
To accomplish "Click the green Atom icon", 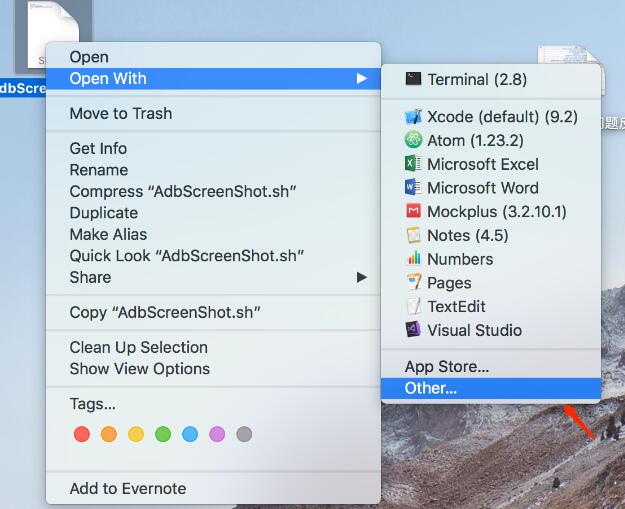I will (x=413, y=140).
